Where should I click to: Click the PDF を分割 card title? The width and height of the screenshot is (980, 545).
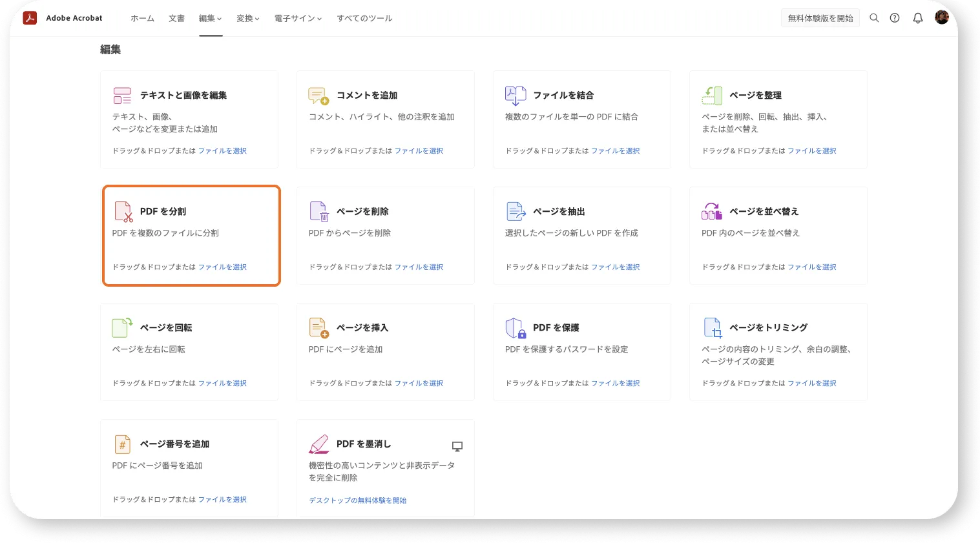163,211
